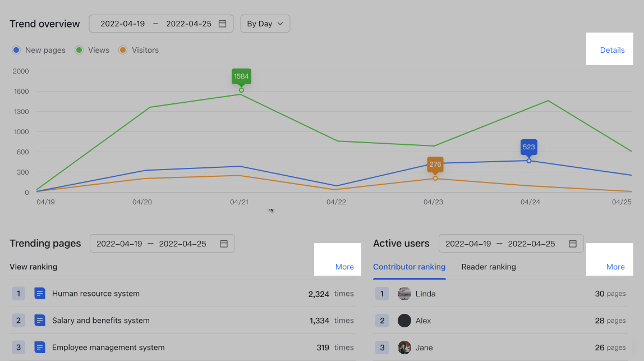This screenshot has height=361, width=644.
Task: Switch to Reader ranking tab
Action: click(x=488, y=267)
